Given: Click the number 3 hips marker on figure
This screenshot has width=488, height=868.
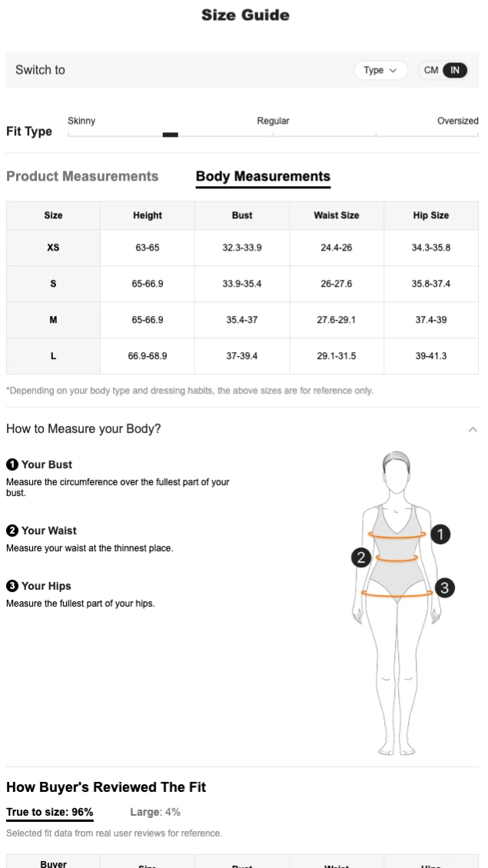Looking at the screenshot, I should [444, 588].
